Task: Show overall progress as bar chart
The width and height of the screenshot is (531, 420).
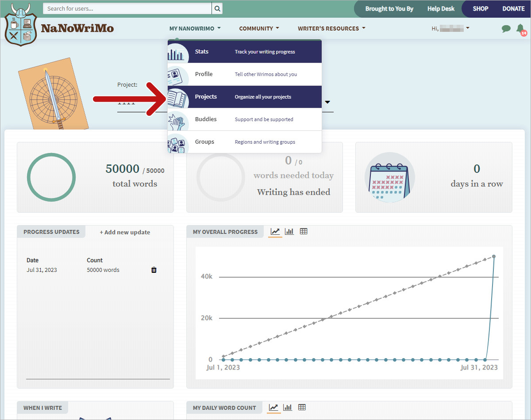Action: click(x=289, y=232)
